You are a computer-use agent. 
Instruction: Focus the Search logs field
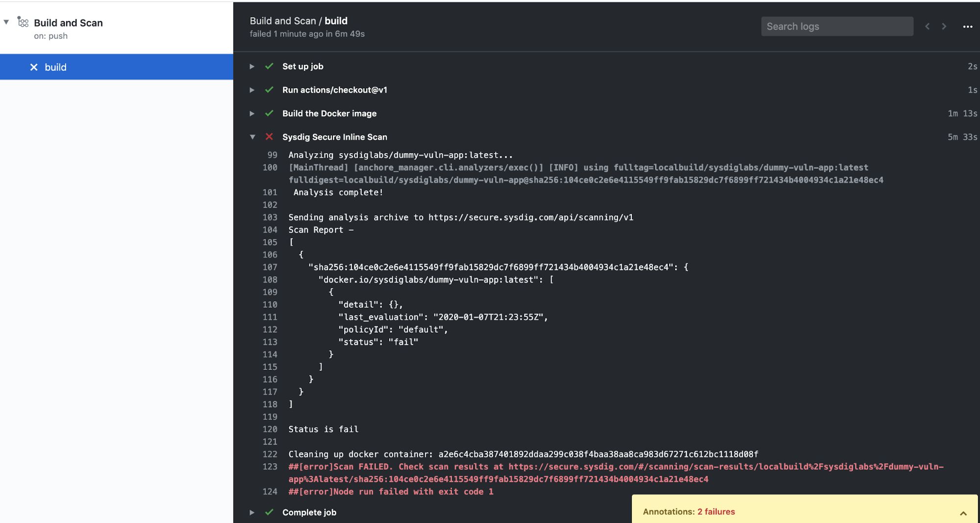837,26
